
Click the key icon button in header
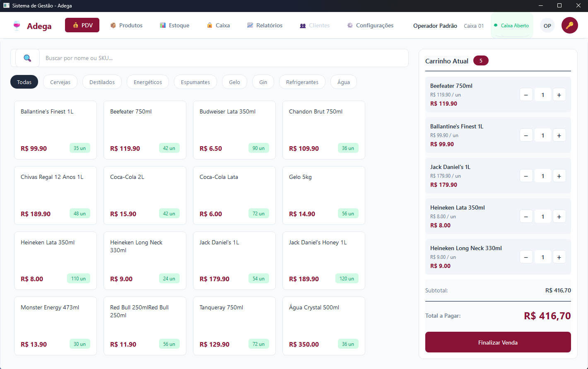coord(570,25)
